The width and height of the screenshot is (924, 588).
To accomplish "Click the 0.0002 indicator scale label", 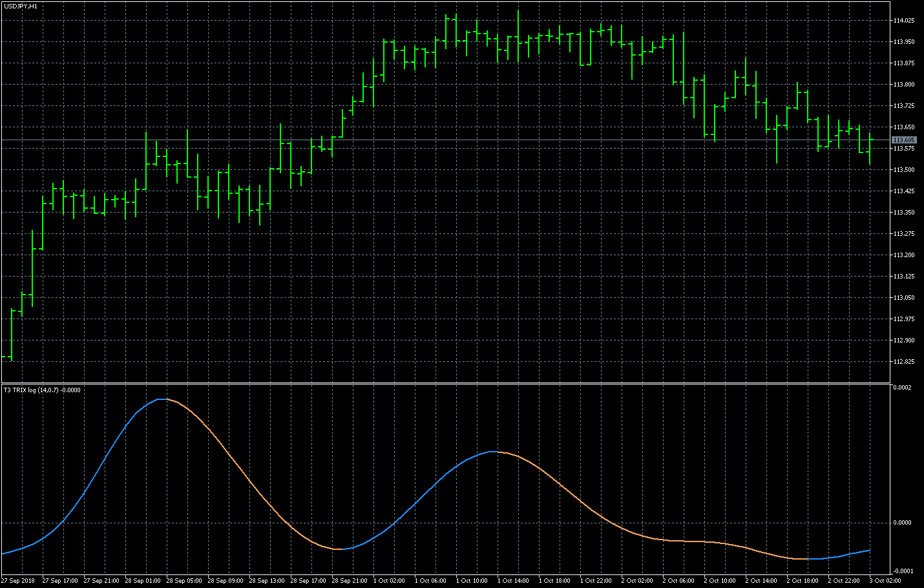I will (902, 388).
